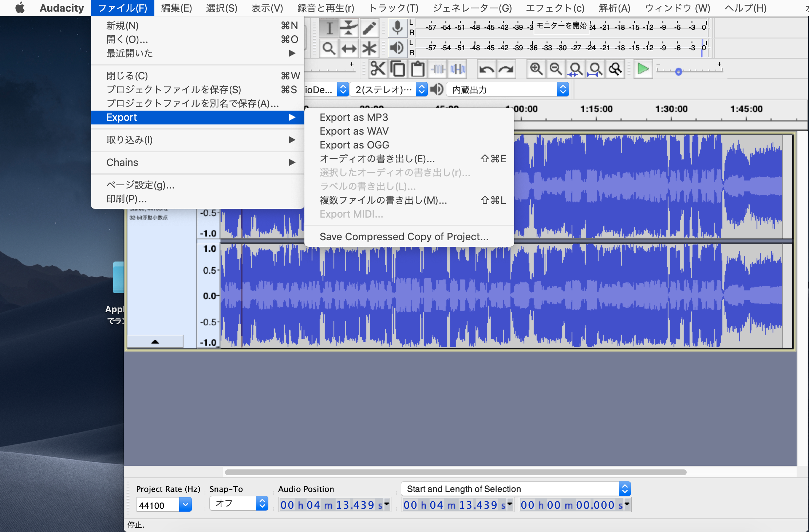Expand the Chains submenu
809x532 pixels.
coord(198,162)
